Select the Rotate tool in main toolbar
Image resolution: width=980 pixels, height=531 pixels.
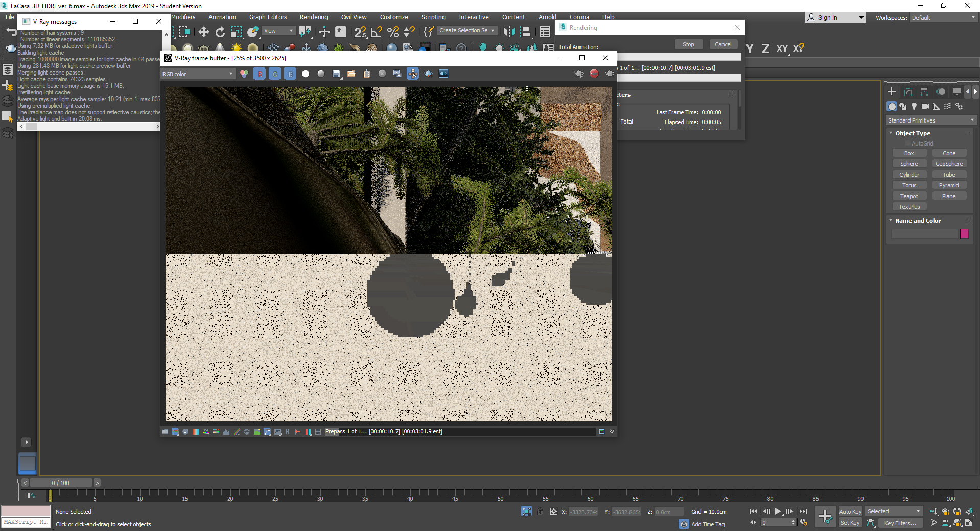[220, 32]
